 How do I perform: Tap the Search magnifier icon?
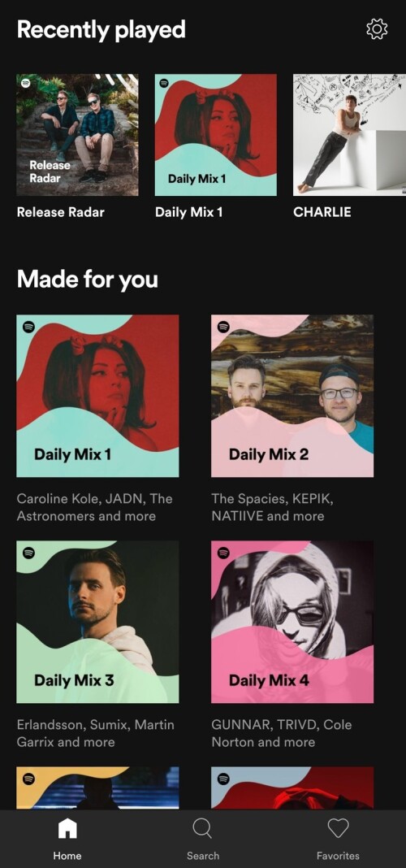[x=202, y=829]
